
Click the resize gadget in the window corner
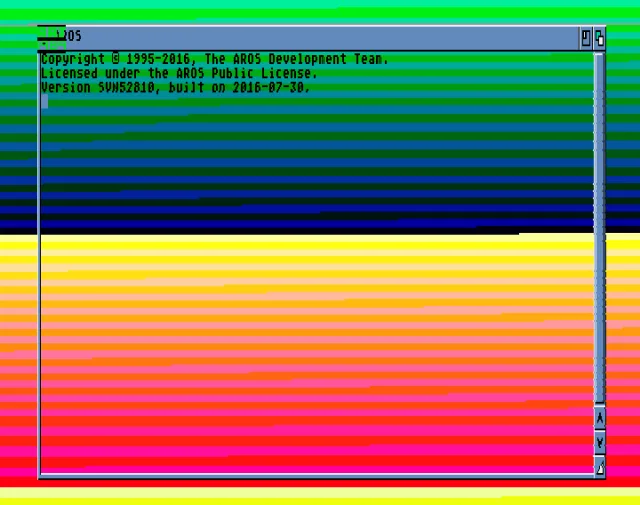[x=600, y=466]
